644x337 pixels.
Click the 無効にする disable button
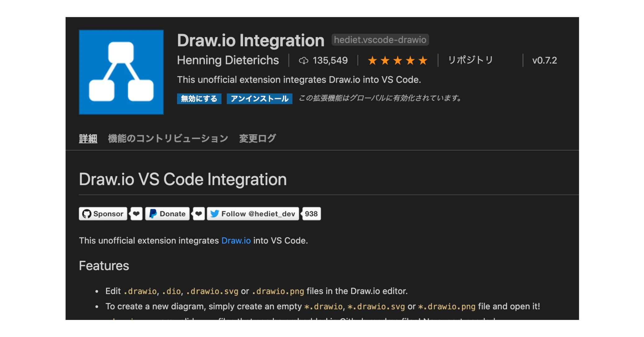(x=199, y=99)
